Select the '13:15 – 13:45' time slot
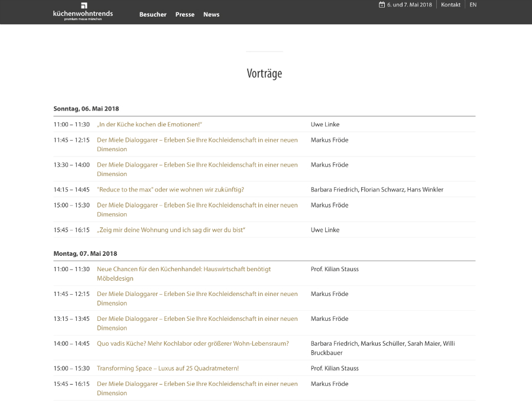The width and height of the screenshot is (532, 413). point(72,318)
